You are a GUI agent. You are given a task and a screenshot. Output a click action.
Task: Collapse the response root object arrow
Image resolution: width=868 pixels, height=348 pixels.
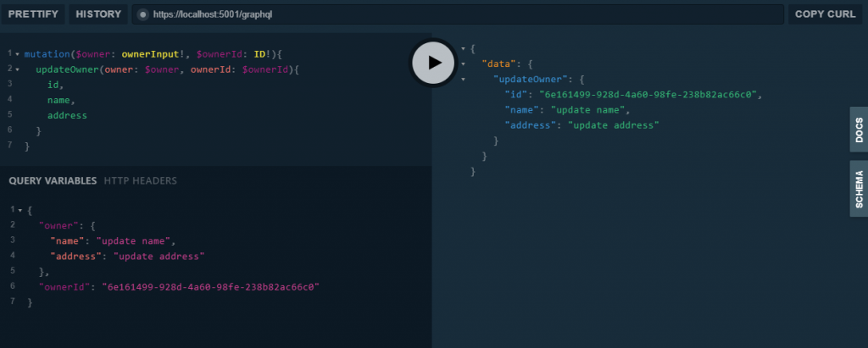[x=463, y=48]
